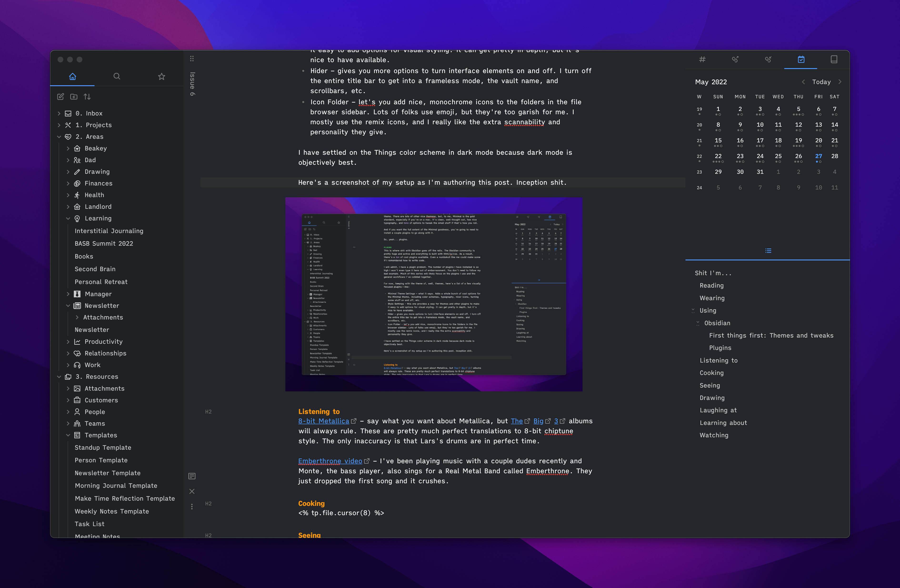This screenshot has width=900, height=588.
Task: Click the Health folder running icon
Action: pos(77,195)
